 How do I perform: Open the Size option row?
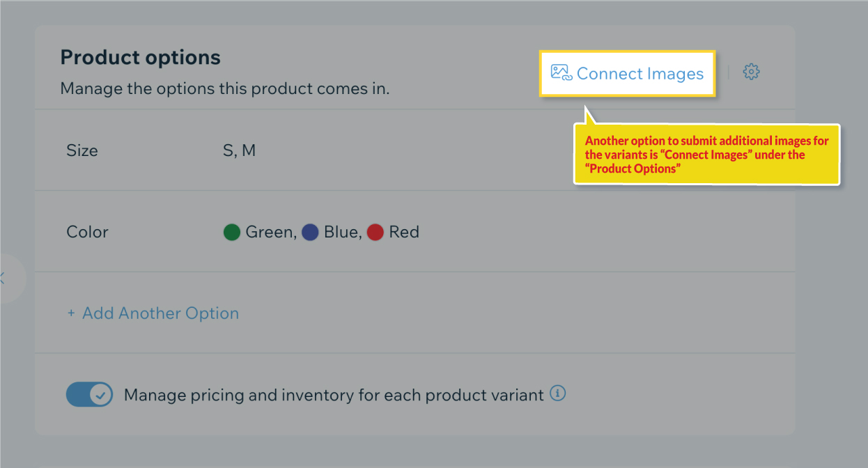(x=414, y=150)
